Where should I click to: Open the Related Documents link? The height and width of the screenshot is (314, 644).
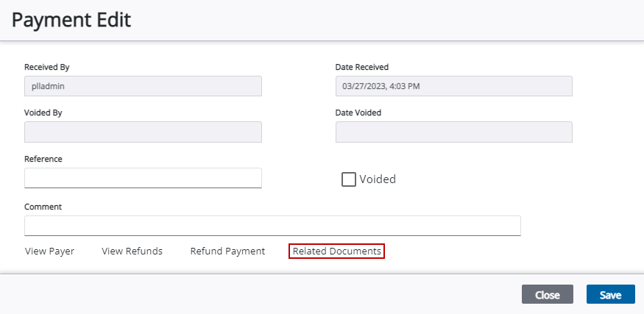tap(337, 251)
